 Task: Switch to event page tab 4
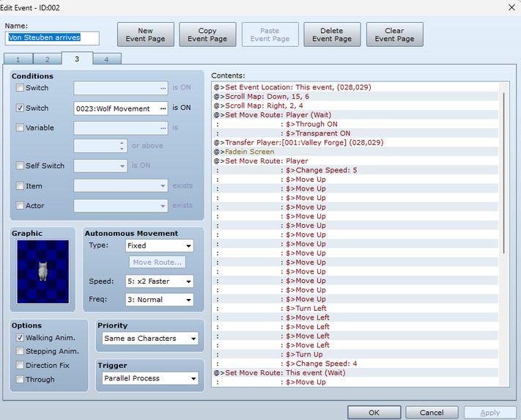pyautogui.click(x=107, y=59)
